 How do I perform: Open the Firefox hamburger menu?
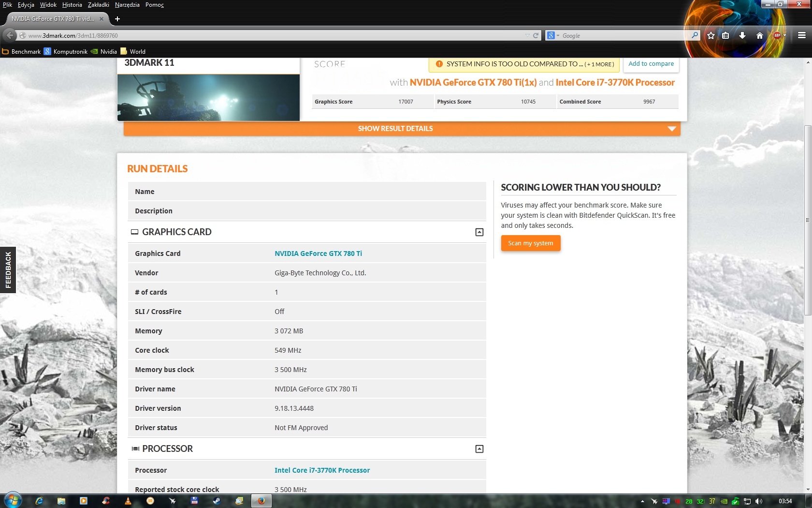pos(801,35)
